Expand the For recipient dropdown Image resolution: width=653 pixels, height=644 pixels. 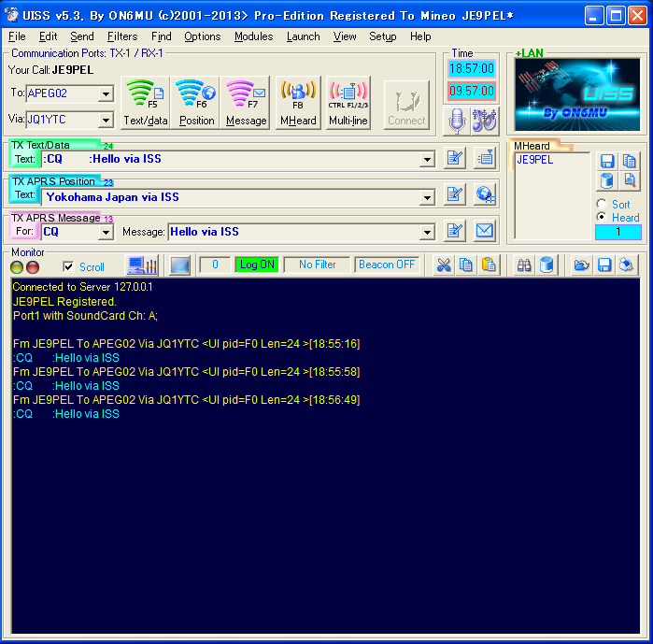[106, 233]
